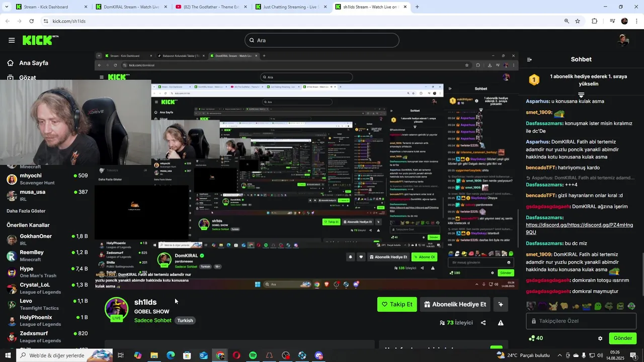Click the 73 İzleyici viewer count
The width and height of the screenshot is (644, 362).
(456, 323)
